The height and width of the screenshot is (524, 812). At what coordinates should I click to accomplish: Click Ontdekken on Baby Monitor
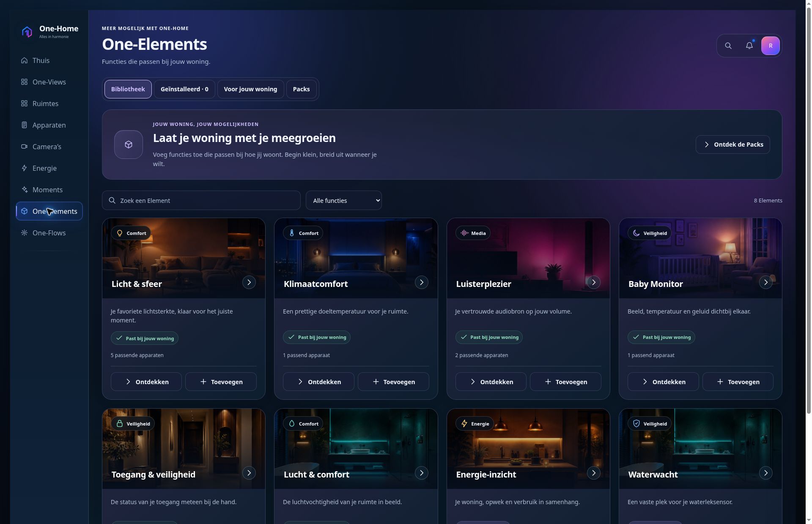pos(663,382)
